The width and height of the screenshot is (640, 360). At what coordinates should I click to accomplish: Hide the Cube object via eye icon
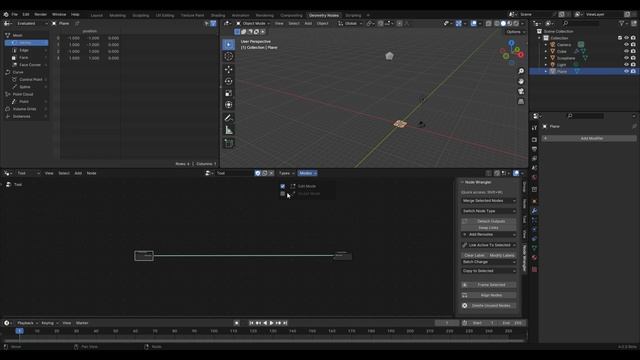[626, 51]
